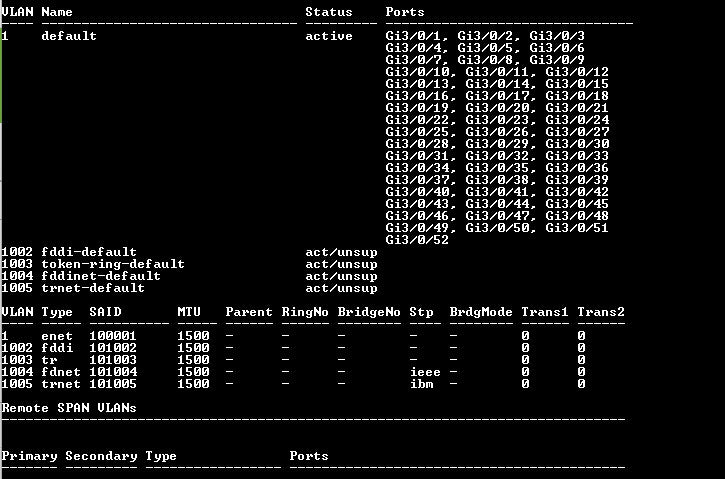Click the 'enet' type entry
This screenshot has height=479, width=725.
coord(57,336)
